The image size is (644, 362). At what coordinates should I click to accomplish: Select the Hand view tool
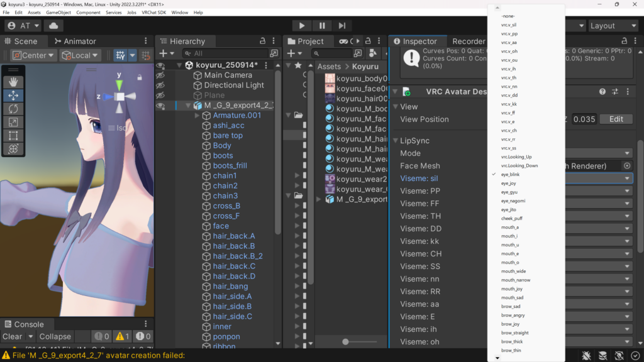point(14,82)
